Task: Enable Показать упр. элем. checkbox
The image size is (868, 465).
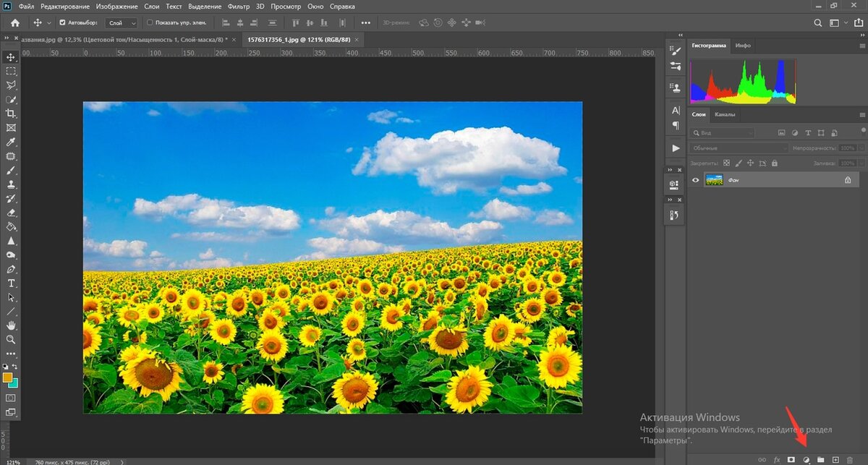Action: point(150,23)
